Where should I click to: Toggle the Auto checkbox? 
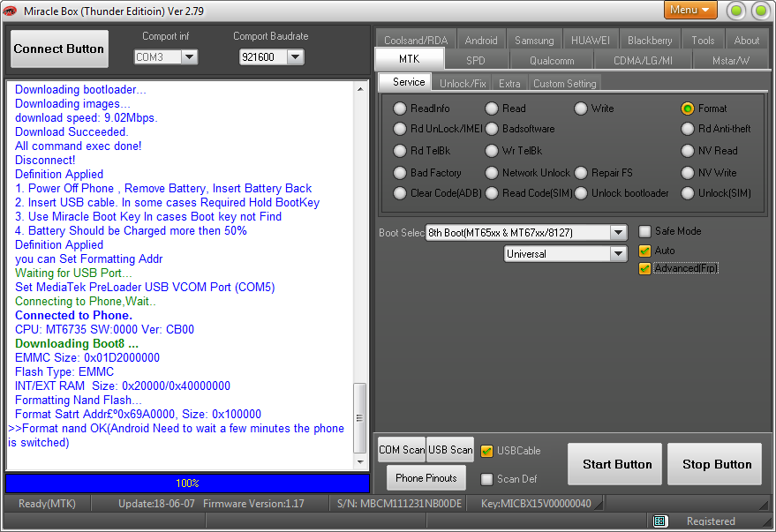pyautogui.click(x=644, y=251)
